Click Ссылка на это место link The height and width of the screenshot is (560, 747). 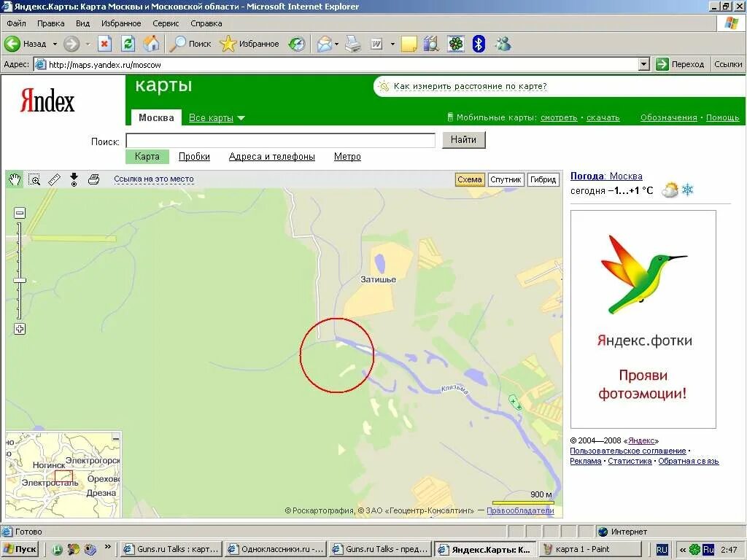(153, 179)
